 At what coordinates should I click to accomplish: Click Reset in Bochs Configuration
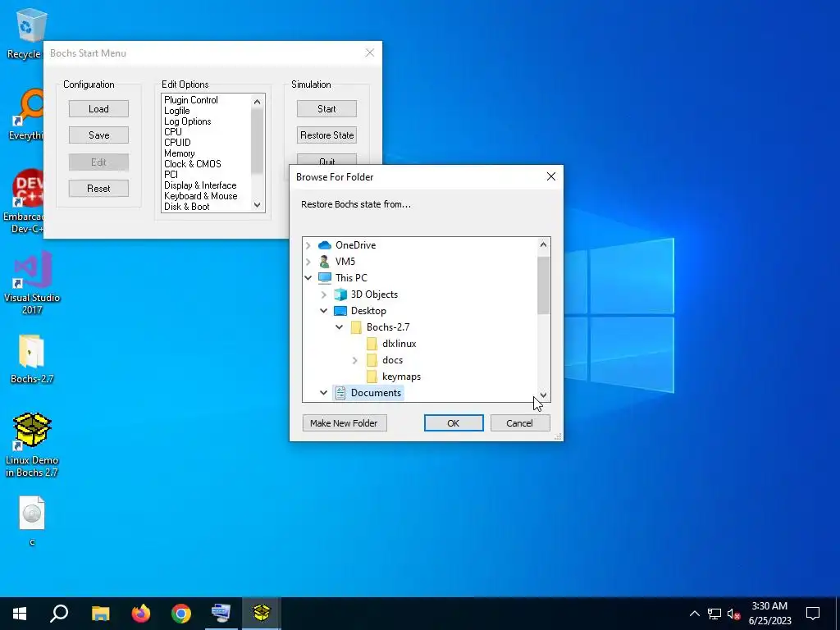(98, 189)
